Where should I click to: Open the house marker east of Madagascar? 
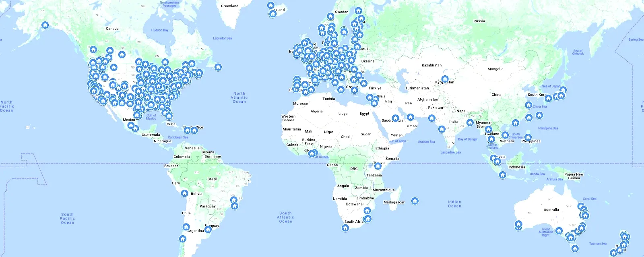pos(415,201)
